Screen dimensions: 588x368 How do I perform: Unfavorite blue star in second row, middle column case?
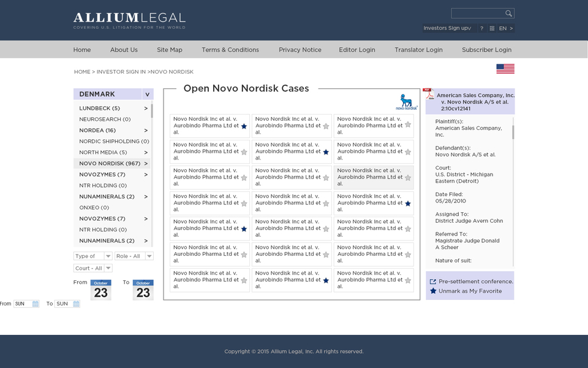tap(326, 152)
